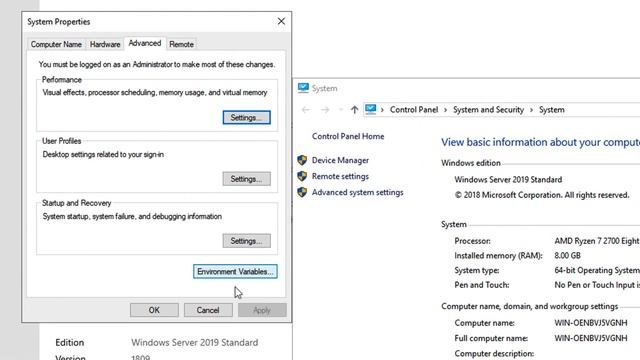Image resolution: width=640 pixels, height=360 pixels.
Task: Click 'Windows Server 2019 Standard' under Windows edition
Action: click(508, 180)
